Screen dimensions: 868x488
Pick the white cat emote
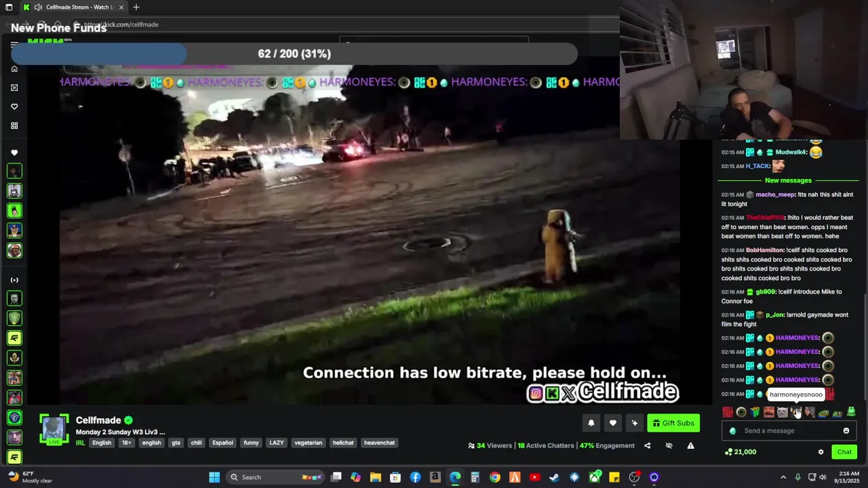tap(783, 412)
